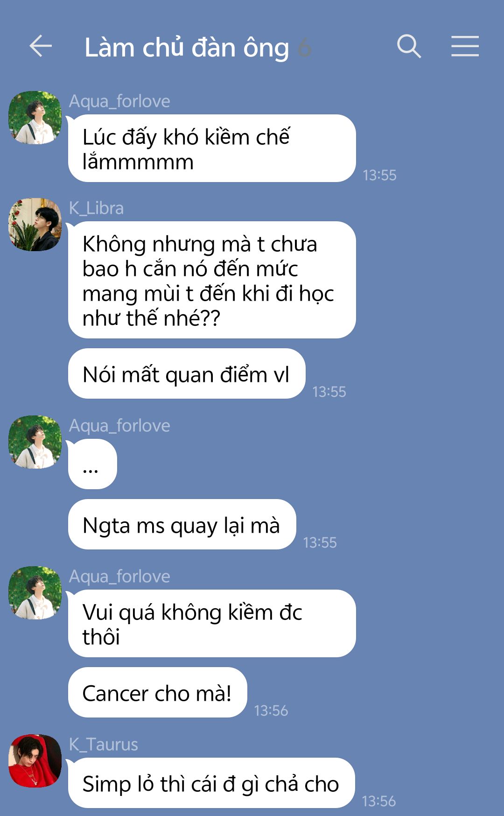Tap Aqua_forlove's avatar beside the '...' message

[35, 442]
